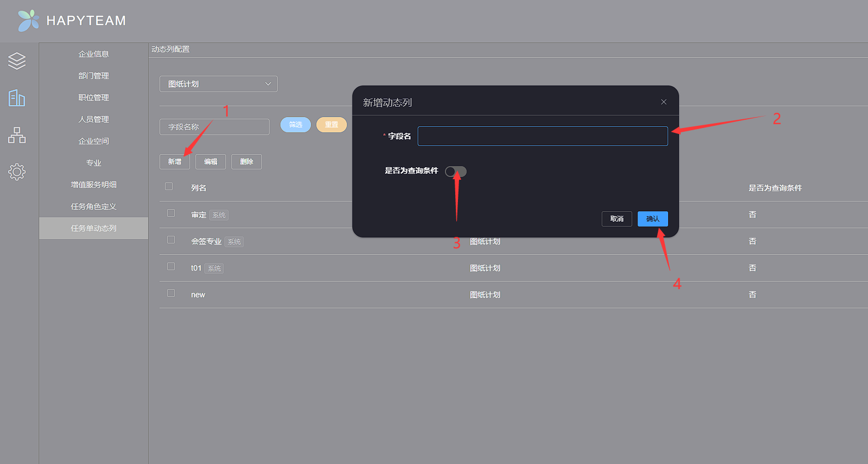Screen dimensions: 868x464
Task: Click 否 in the new row
Action: [753, 295]
